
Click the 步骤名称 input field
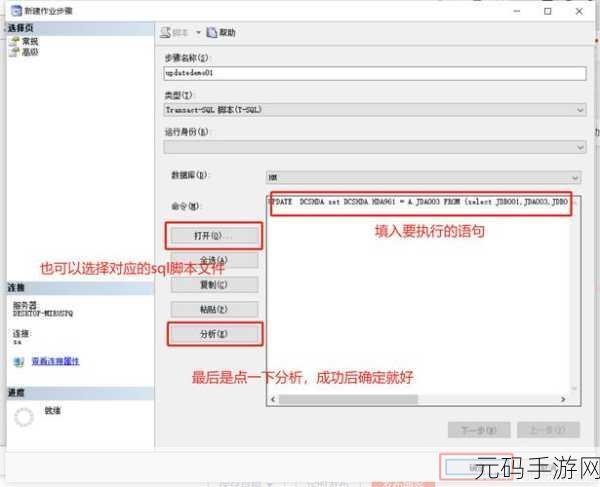375,73
